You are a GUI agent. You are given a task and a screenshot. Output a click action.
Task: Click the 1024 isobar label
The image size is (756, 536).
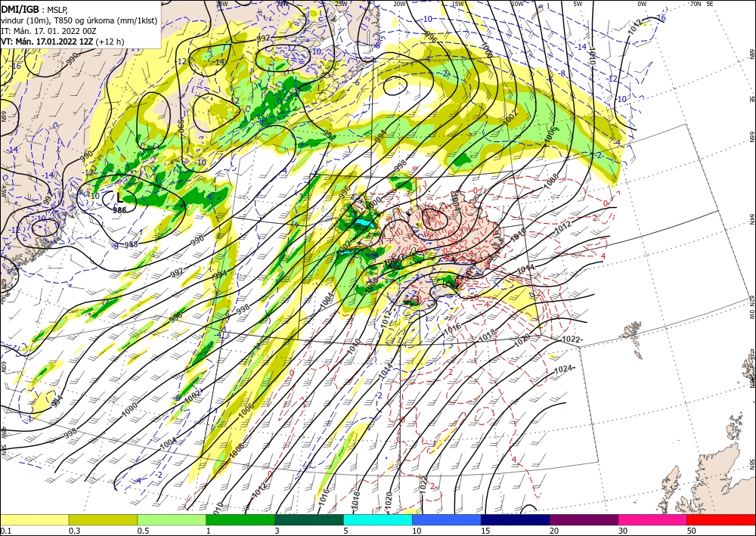pos(562,369)
